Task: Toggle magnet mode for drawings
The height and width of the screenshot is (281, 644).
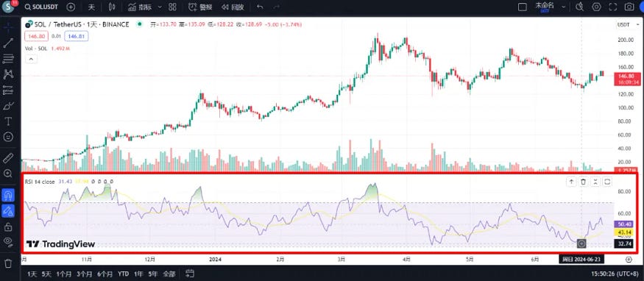Action: (x=8, y=195)
